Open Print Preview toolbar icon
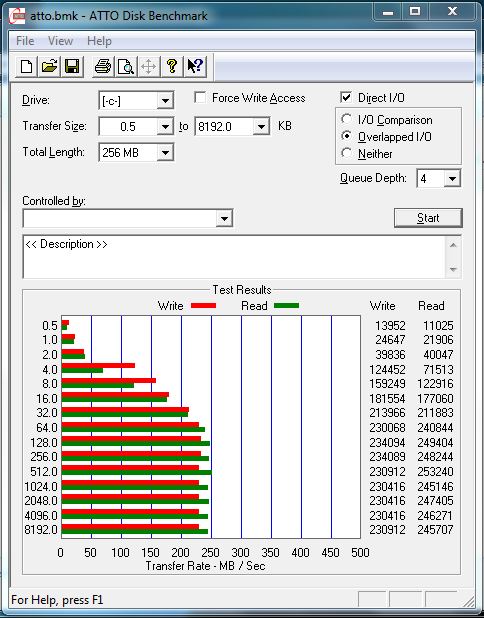 click(126, 66)
